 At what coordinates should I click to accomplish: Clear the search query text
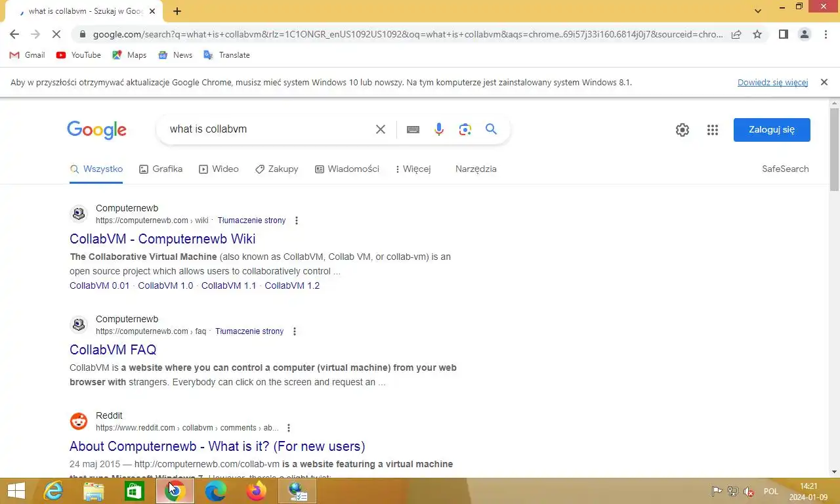point(381,129)
